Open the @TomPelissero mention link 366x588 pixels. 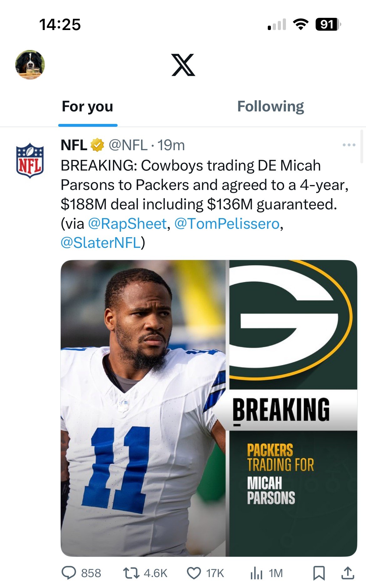227,224
